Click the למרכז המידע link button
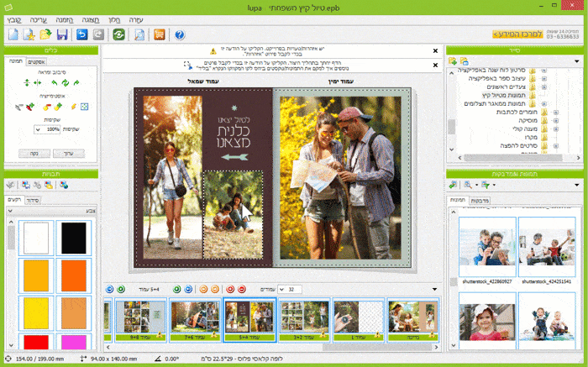 pyautogui.click(x=517, y=34)
